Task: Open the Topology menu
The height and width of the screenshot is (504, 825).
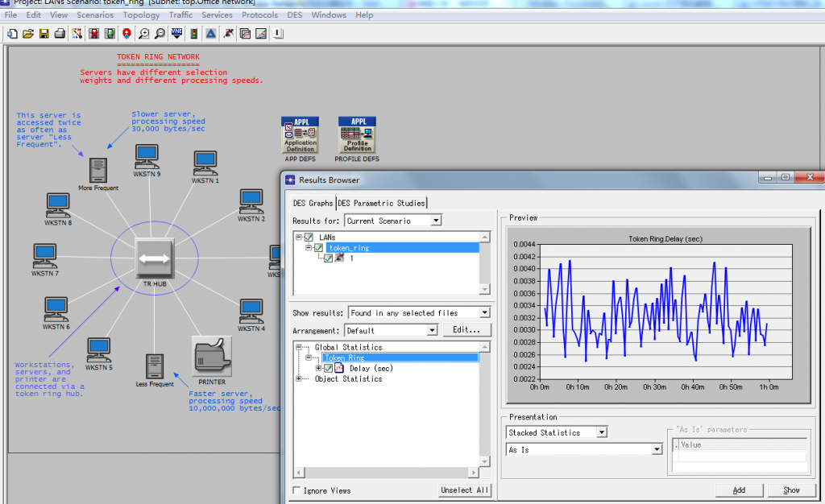Action: coord(141,14)
